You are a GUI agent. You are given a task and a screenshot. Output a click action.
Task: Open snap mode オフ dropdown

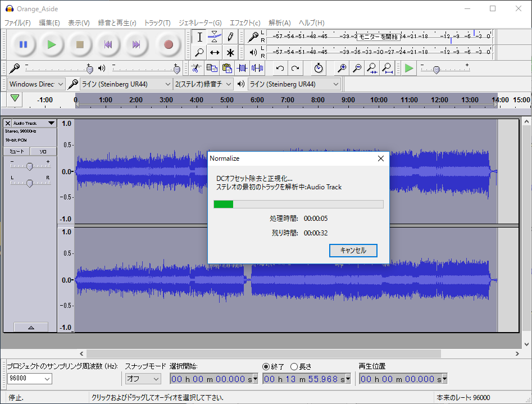pos(143,379)
